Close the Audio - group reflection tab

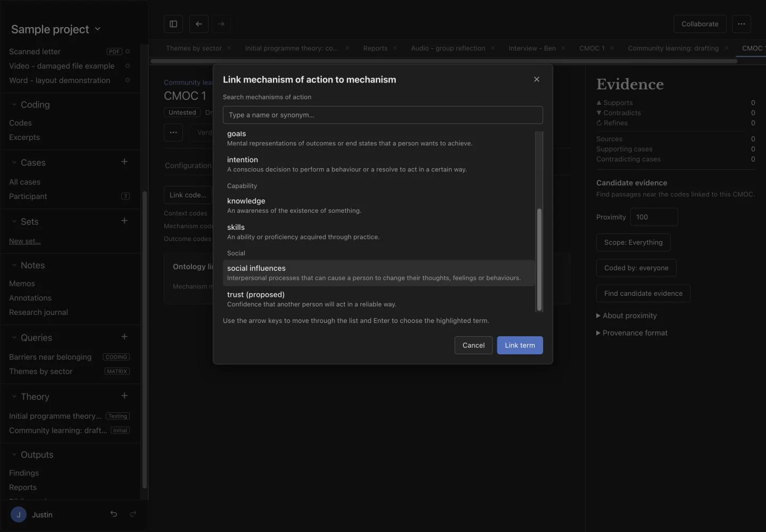pyautogui.click(x=493, y=48)
